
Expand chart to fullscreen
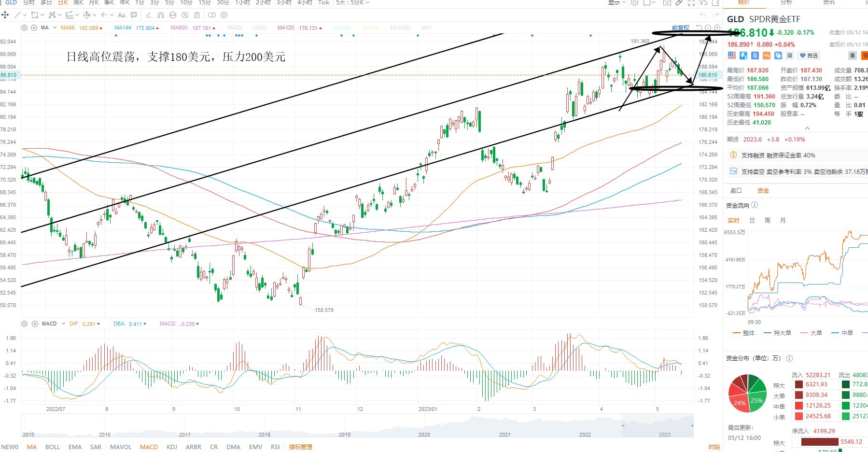coord(691,2)
